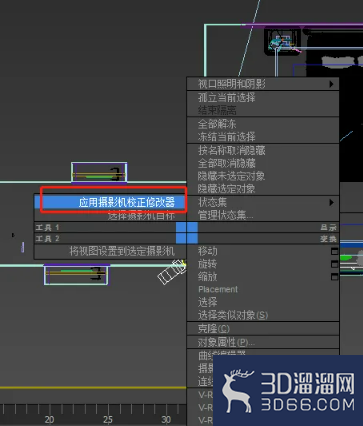The width and height of the screenshot is (363, 426).
Task: Select the lower door object in viewport
Action: click(x=76, y=275)
